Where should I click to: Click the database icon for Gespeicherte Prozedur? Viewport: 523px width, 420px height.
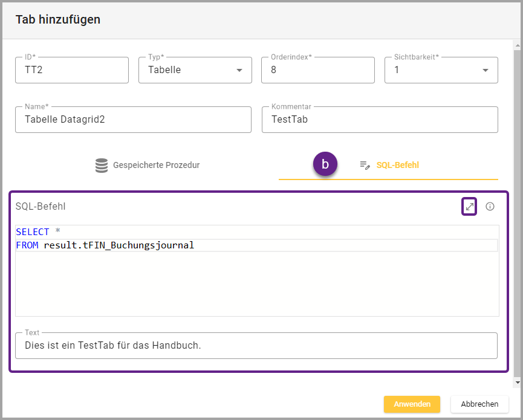click(x=102, y=165)
